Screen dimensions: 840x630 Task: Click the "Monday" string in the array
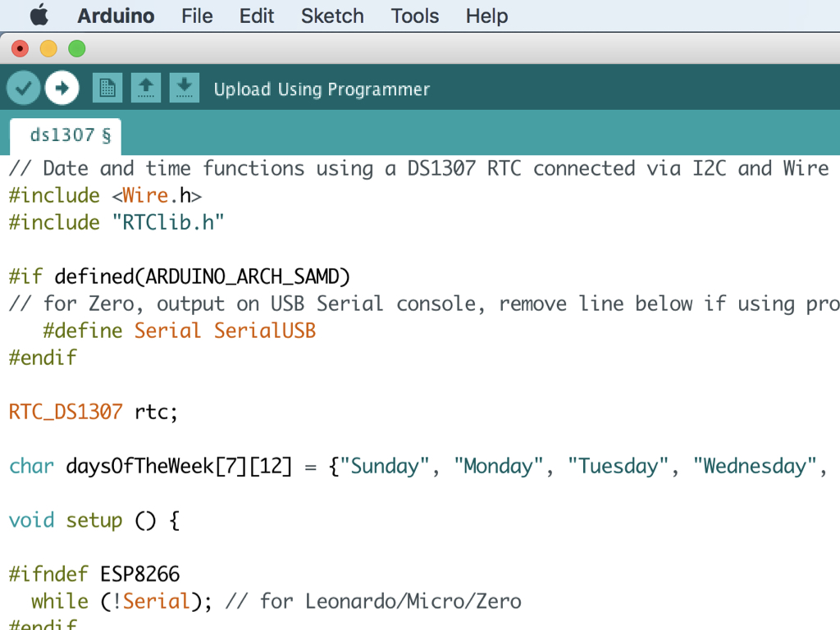point(499,466)
